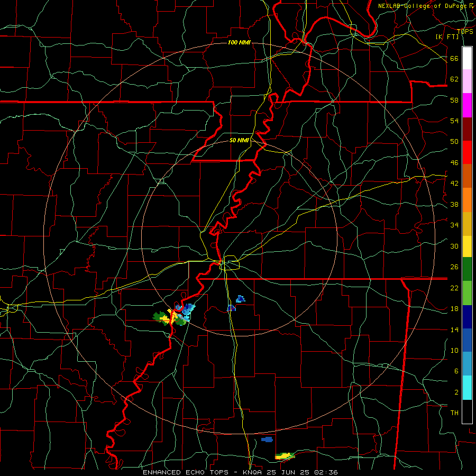Click the yellow-green echo at the map bottom
This screenshot has width=476, height=476.
pos(285,456)
